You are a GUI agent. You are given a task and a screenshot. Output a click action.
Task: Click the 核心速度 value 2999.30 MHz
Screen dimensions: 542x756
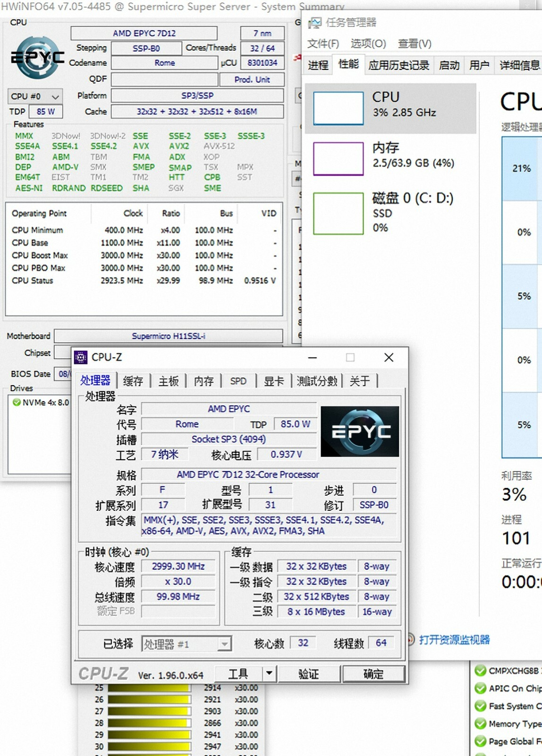178,566
